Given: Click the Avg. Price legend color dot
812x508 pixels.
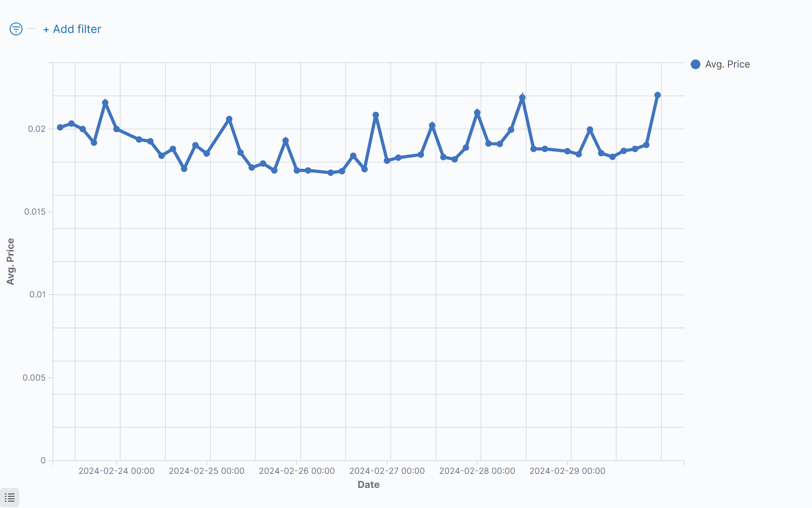Looking at the screenshot, I should click(696, 64).
